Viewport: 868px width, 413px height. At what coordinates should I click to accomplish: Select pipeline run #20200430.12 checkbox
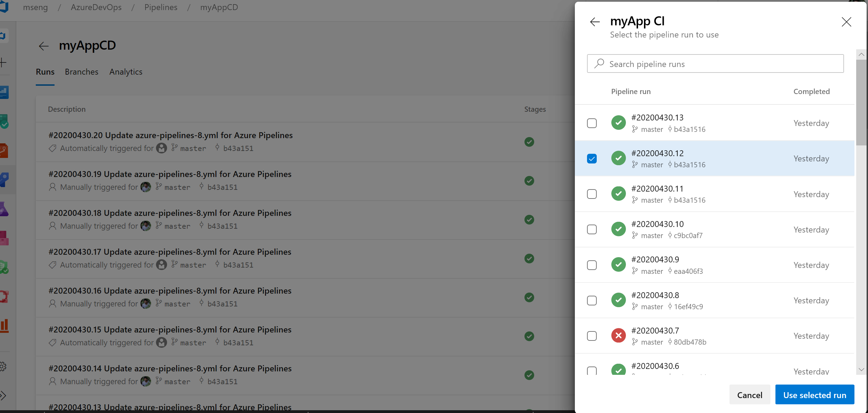(x=591, y=158)
